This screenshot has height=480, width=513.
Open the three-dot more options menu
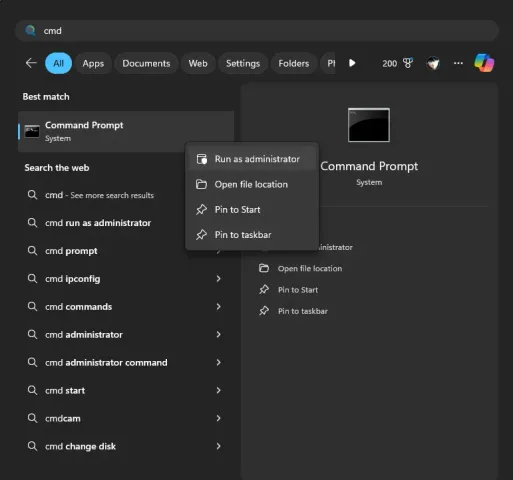tap(458, 63)
